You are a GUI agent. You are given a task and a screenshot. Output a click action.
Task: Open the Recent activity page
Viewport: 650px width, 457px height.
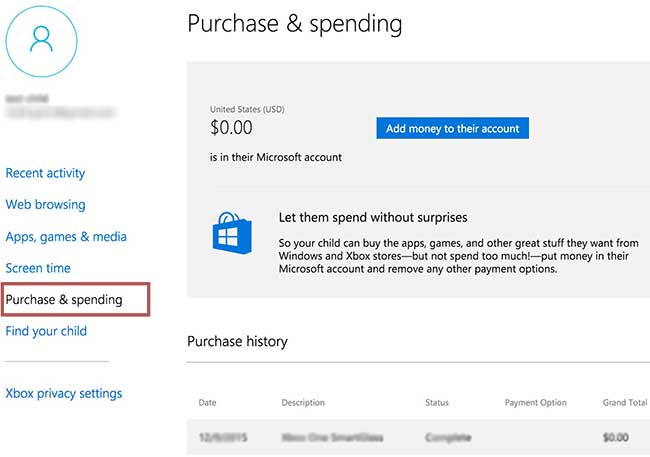point(45,173)
